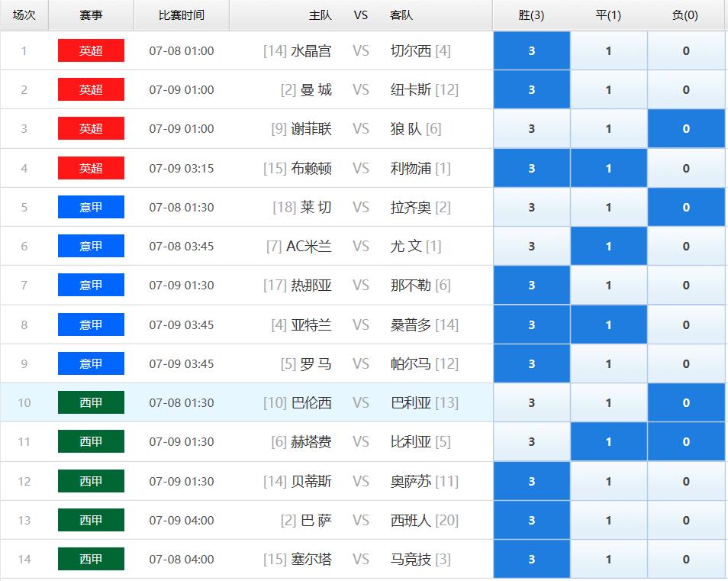This screenshot has width=728, height=581.
Task: Click match time 07-09 04:00
Action: point(182,521)
